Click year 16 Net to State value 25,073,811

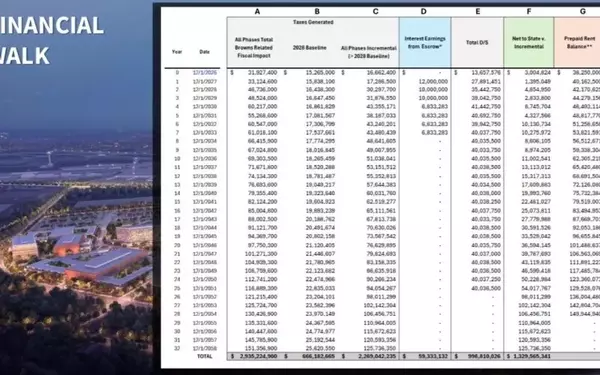coord(536,211)
